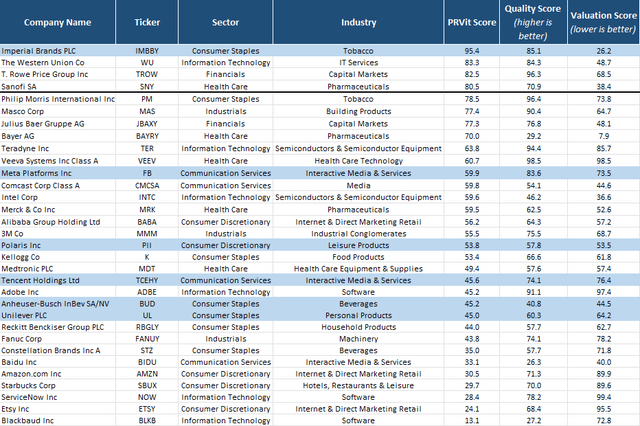Image resolution: width=640 pixels, height=426 pixels.
Task: Click the Household Products industry cell
Action: pos(358,327)
